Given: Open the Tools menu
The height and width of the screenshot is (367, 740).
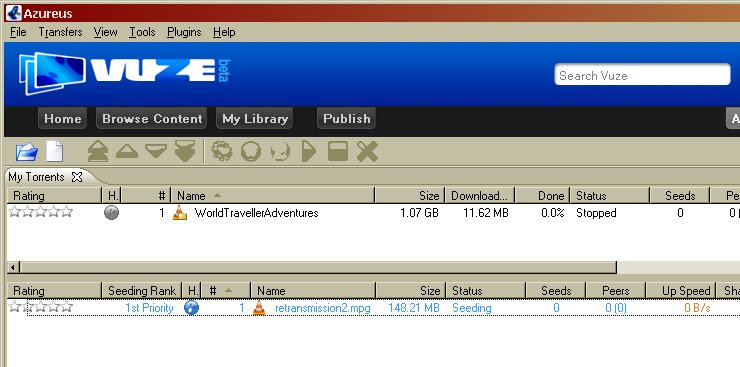Looking at the screenshot, I should pos(142,32).
